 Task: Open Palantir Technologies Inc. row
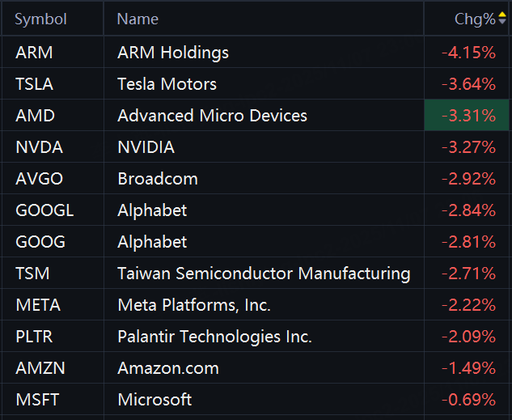click(214, 337)
